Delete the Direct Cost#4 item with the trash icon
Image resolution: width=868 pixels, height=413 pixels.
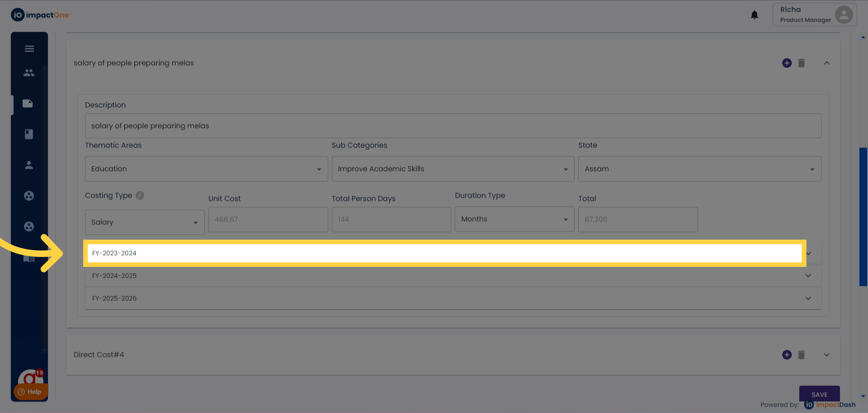click(801, 355)
